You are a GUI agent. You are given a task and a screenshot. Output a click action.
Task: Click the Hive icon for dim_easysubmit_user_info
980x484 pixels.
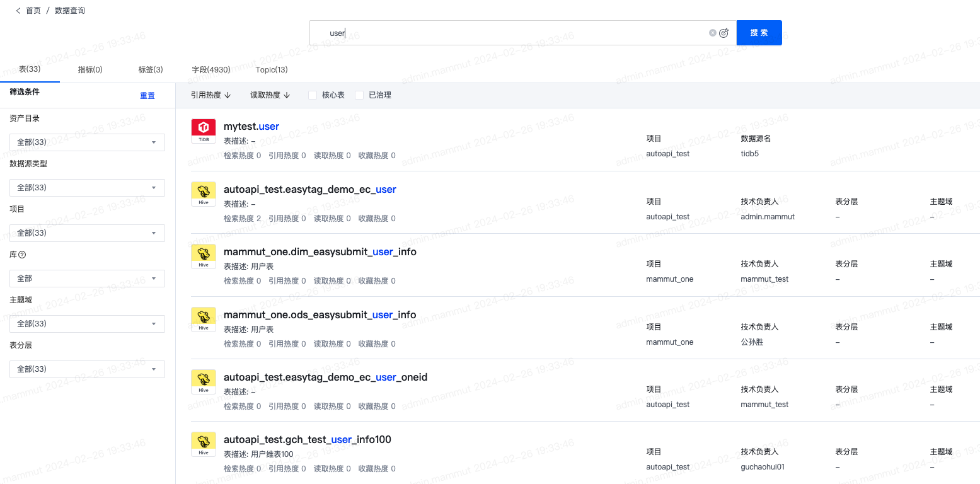(204, 256)
